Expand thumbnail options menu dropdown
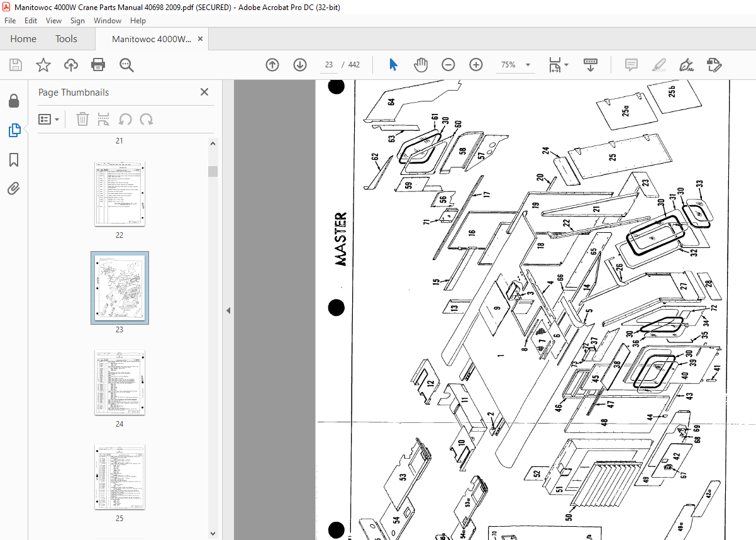Image resolution: width=756 pixels, height=540 pixels. [49, 119]
